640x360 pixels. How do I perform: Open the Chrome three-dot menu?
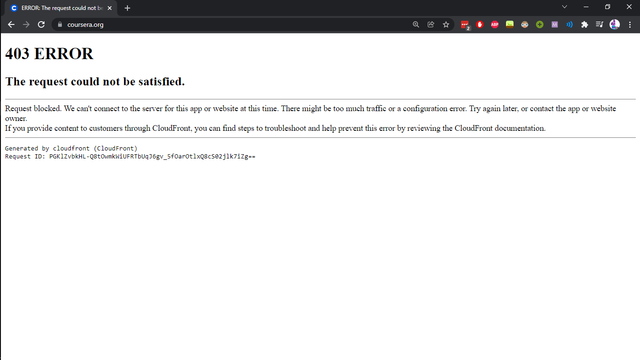(x=630, y=24)
